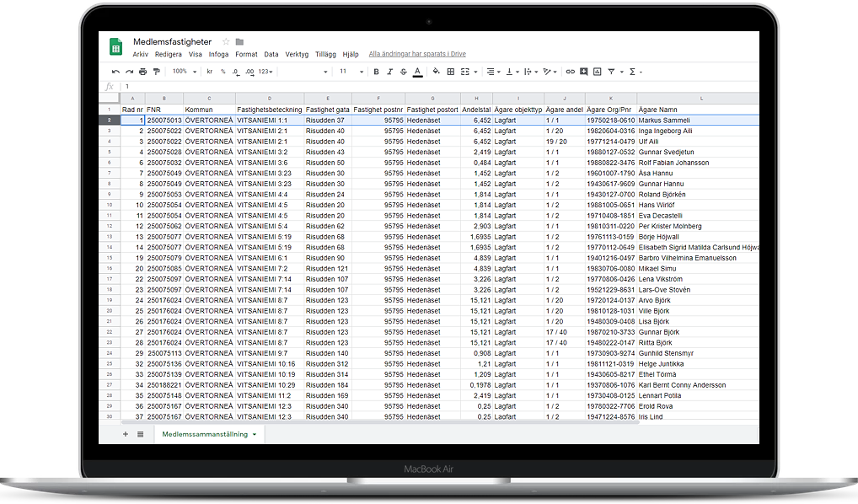This screenshot has width=858, height=504.
Task: Open the Infoga menu
Action: [x=218, y=54]
